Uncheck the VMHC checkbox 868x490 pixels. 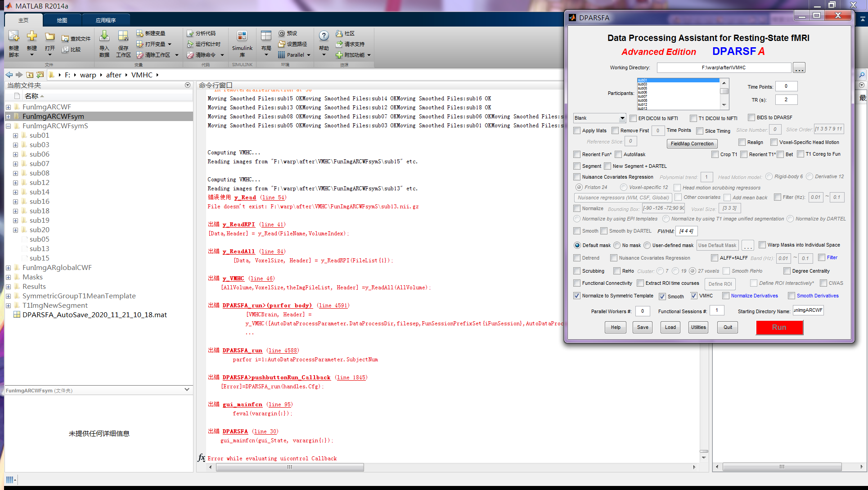point(694,296)
